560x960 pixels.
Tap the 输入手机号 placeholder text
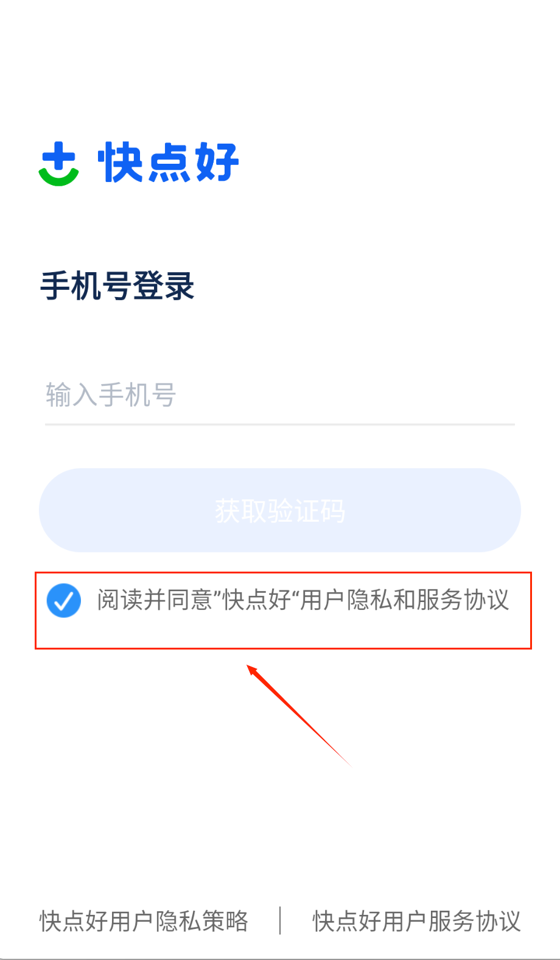(111, 395)
